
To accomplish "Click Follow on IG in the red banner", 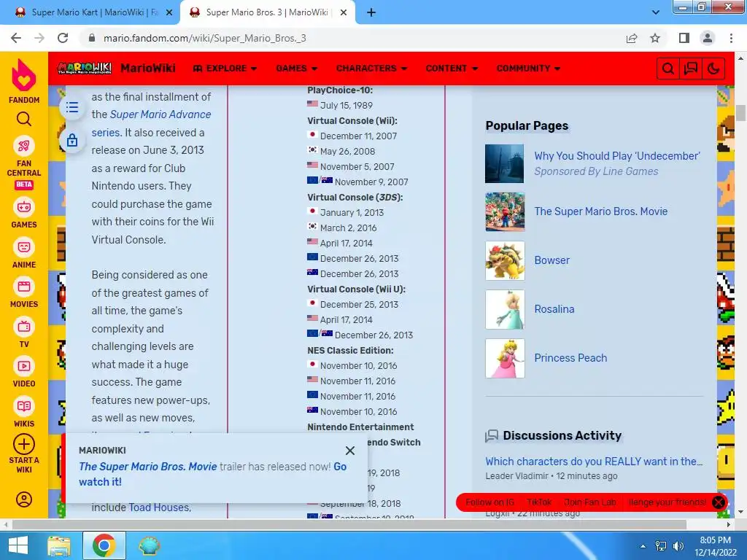I will (x=489, y=502).
